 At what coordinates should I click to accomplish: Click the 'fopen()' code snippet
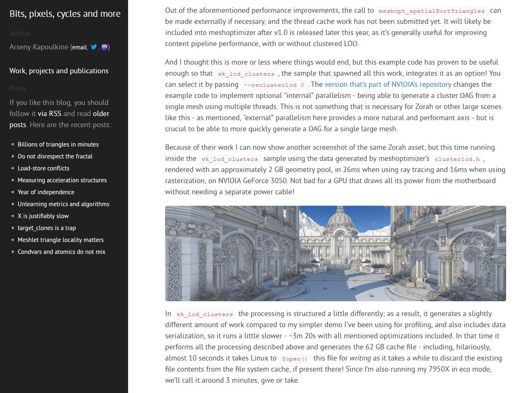(295, 358)
